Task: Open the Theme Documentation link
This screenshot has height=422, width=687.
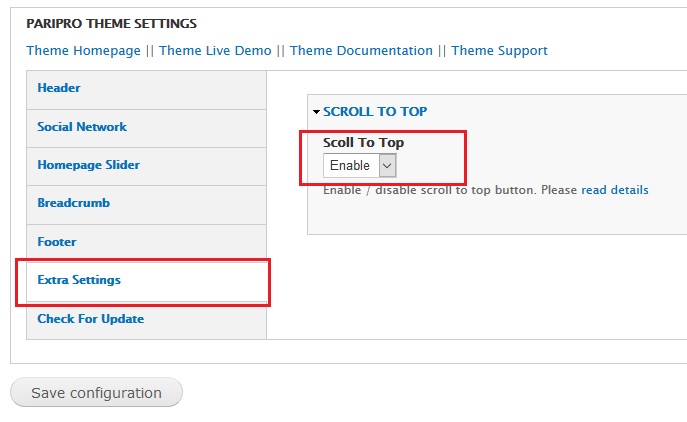Action: click(361, 51)
